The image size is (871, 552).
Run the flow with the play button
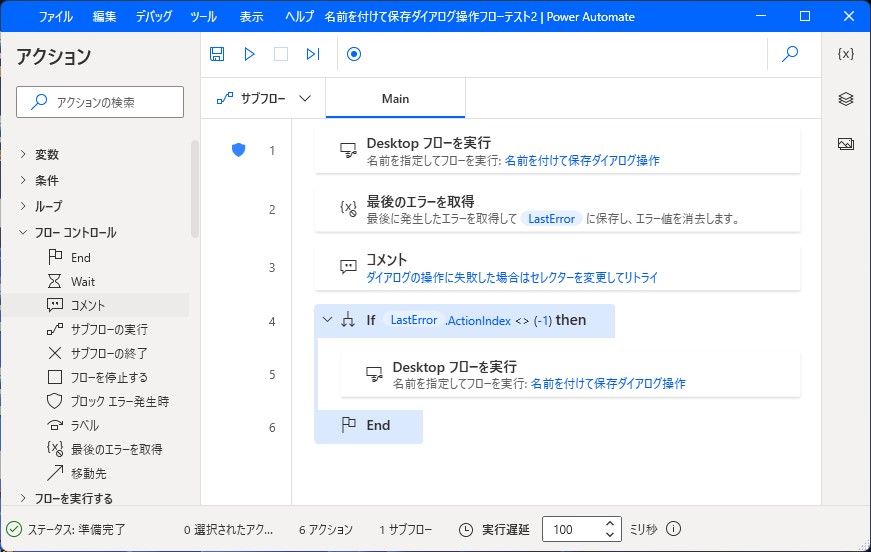[249, 54]
